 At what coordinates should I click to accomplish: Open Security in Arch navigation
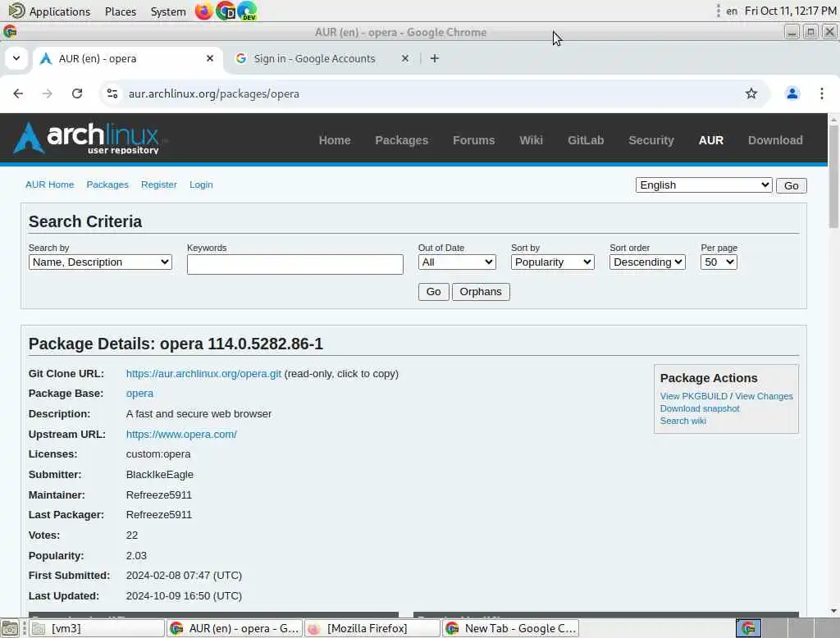pyautogui.click(x=651, y=140)
